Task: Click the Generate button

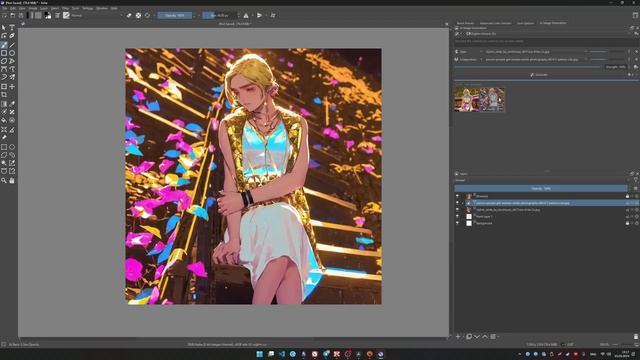Action: (540, 75)
